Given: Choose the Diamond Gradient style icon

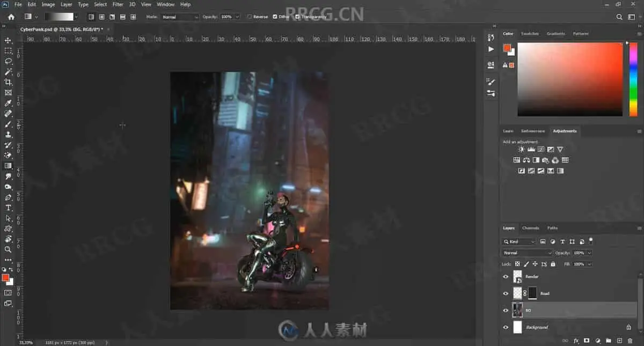Looking at the screenshot, I should click(133, 17).
